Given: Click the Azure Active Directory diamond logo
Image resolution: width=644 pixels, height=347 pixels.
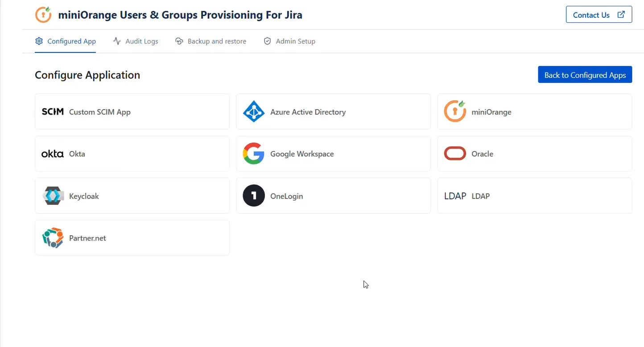Looking at the screenshot, I should (254, 111).
